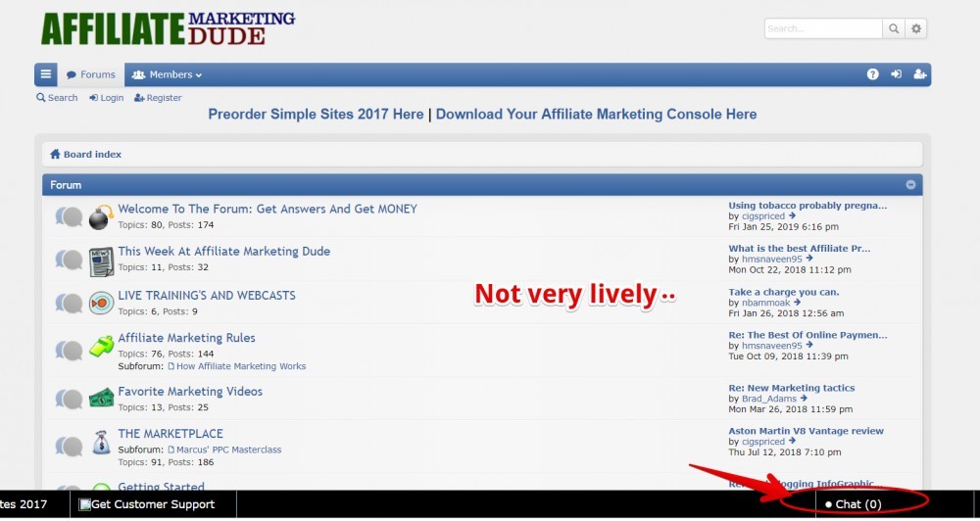Open How Affiliate Marketing Works subforum
This screenshot has width=980, height=521.
tap(241, 366)
